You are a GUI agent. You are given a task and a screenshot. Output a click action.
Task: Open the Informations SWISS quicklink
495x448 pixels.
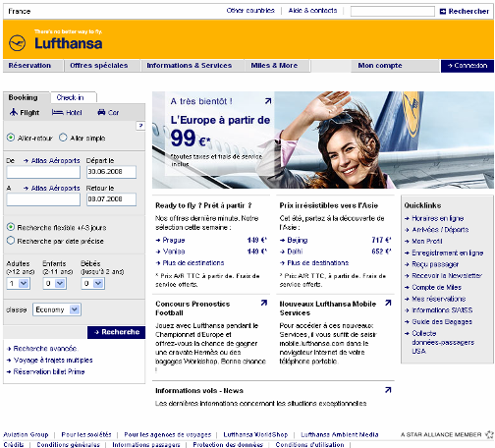click(x=439, y=309)
